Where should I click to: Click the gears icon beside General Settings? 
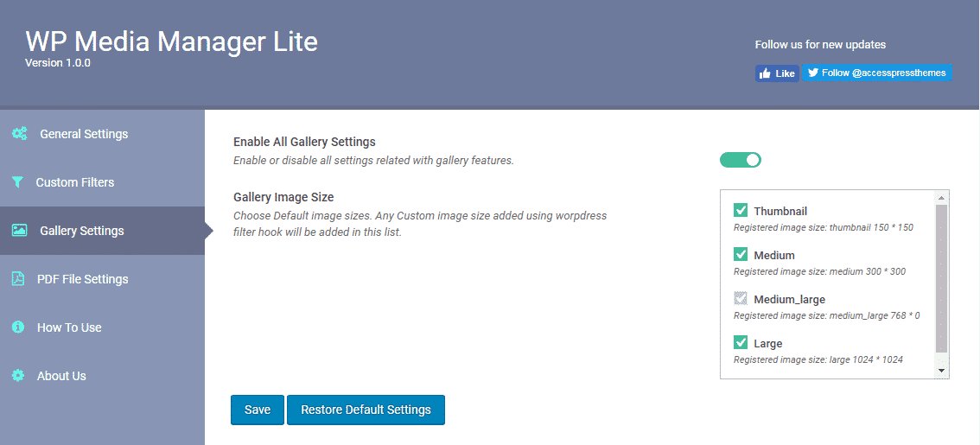pyautogui.click(x=19, y=133)
